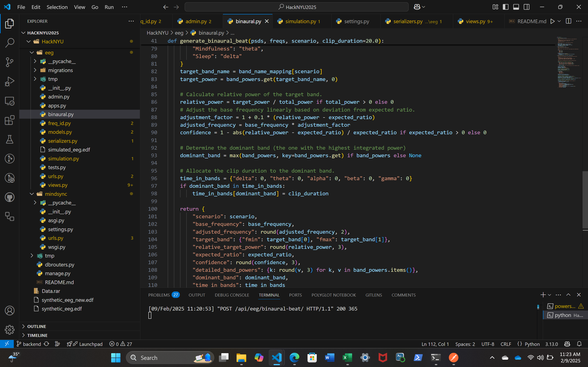Expand the migrations folder in Explorer
The image size is (588, 367).
click(60, 70)
